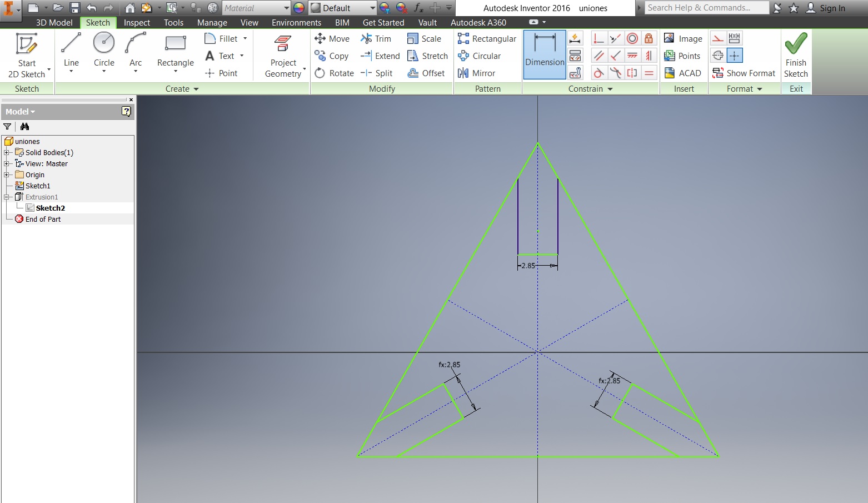Click the Clear appearance override icon
Screen dimensions: 868x503
click(402, 8)
